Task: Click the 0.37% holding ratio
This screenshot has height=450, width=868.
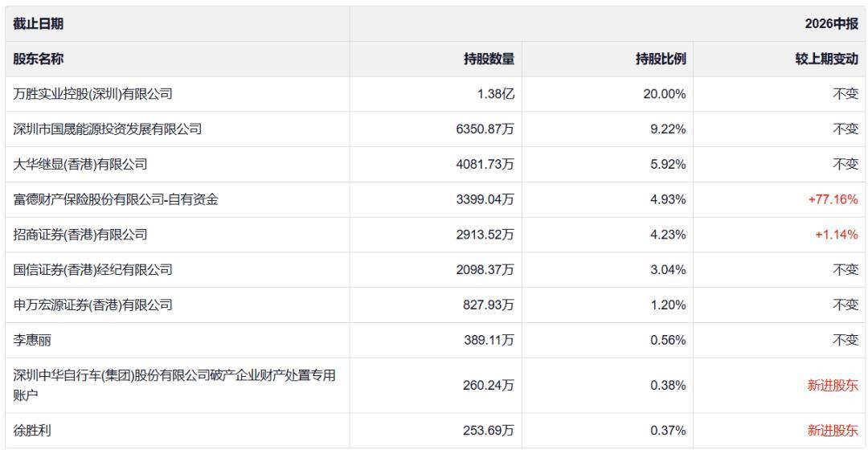Action: click(x=668, y=431)
